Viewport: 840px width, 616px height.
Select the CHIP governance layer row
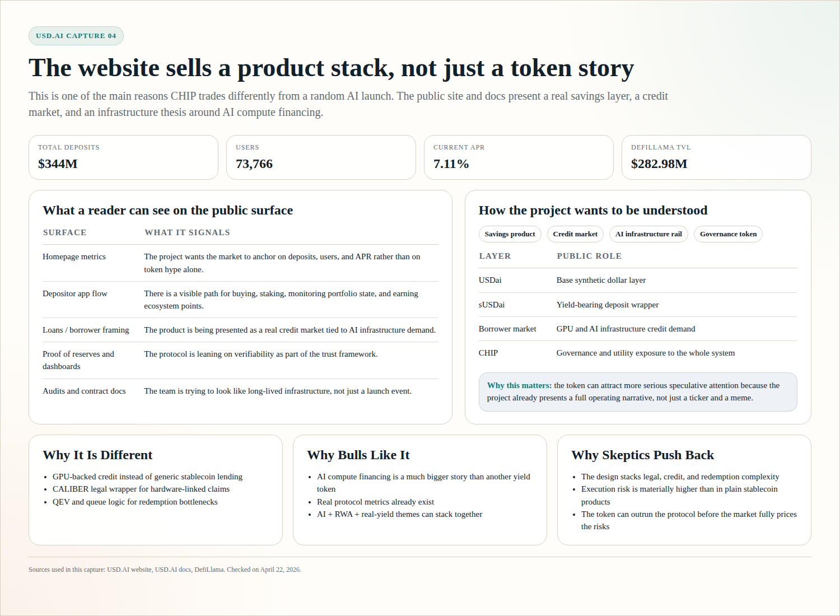tap(638, 353)
